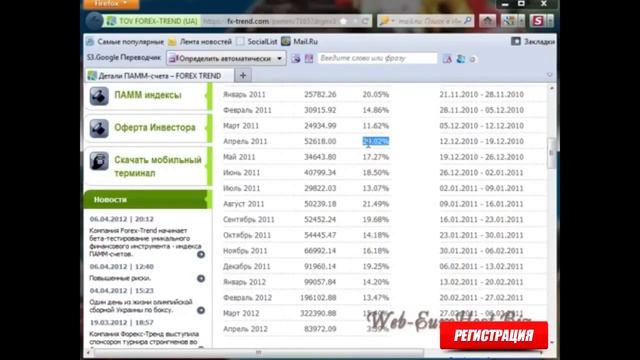Click highlighted percentage in Апрель 2011 row
This screenshot has width=640, height=360.
[x=376, y=141]
